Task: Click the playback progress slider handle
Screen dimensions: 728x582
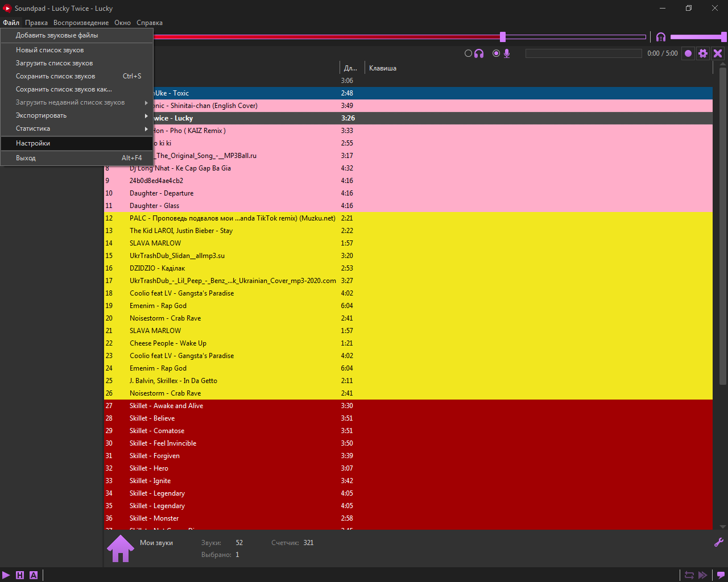Action: click(x=503, y=37)
